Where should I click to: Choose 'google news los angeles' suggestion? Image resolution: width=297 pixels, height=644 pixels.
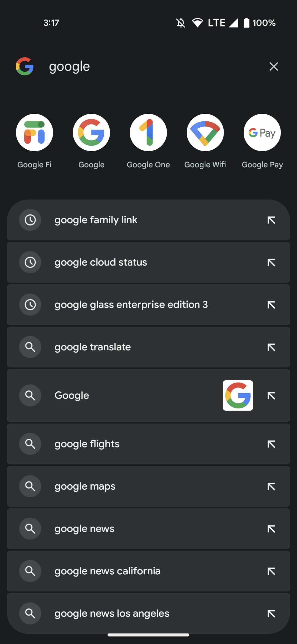point(112,613)
